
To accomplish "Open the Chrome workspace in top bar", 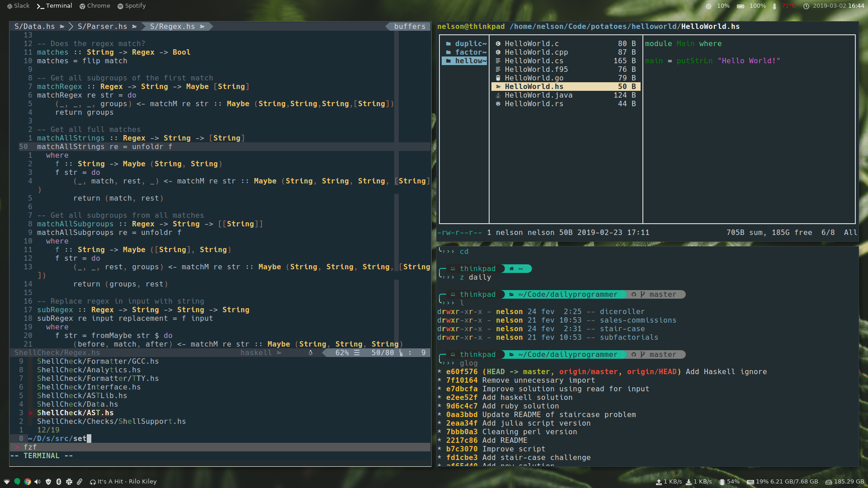I will point(95,6).
